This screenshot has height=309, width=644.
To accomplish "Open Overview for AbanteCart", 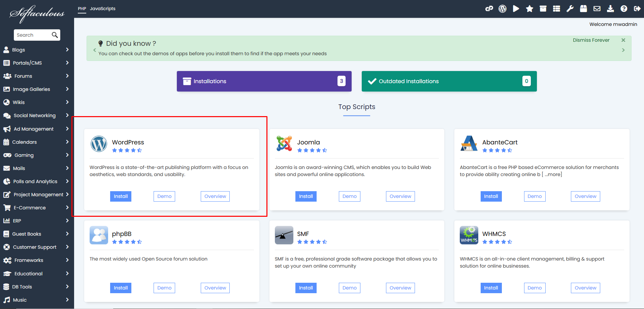I will coord(585,196).
